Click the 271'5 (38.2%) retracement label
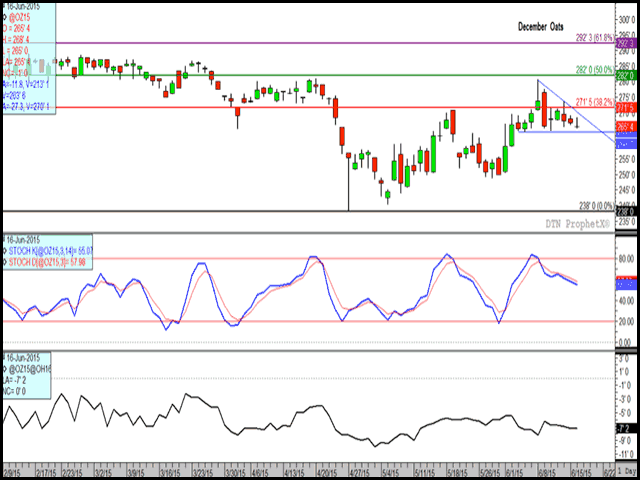The height and width of the screenshot is (480, 640). point(595,102)
